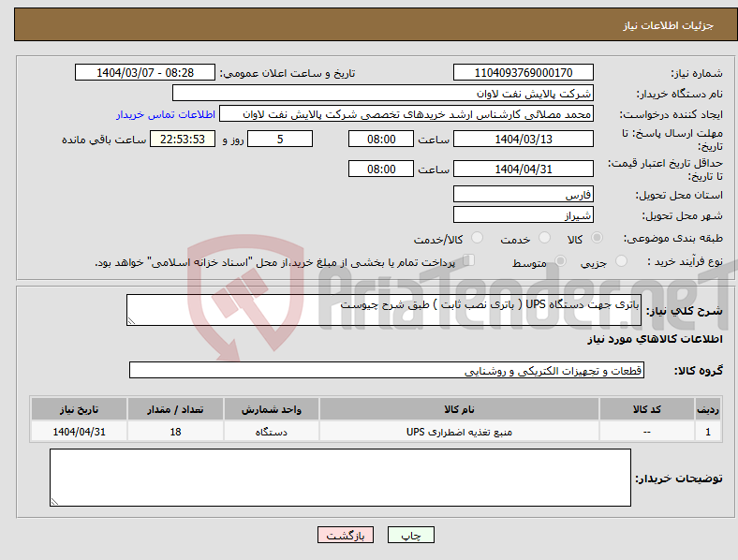Click the label شماره نیاز
The image size is (738, 560).
coord(696,73)
